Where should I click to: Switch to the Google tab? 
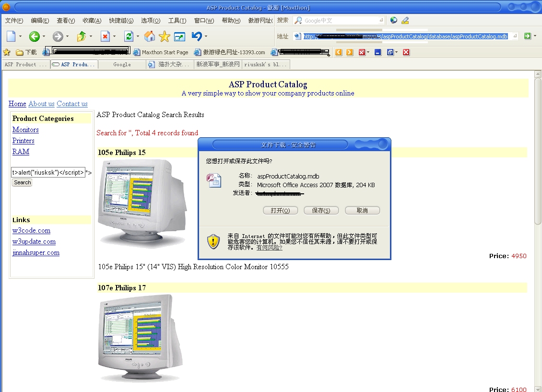tap(122, 64)
